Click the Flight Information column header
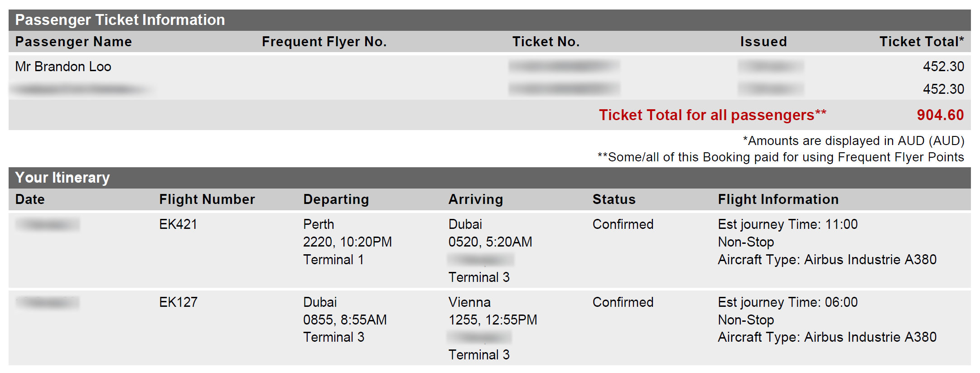 click(778, 199)
